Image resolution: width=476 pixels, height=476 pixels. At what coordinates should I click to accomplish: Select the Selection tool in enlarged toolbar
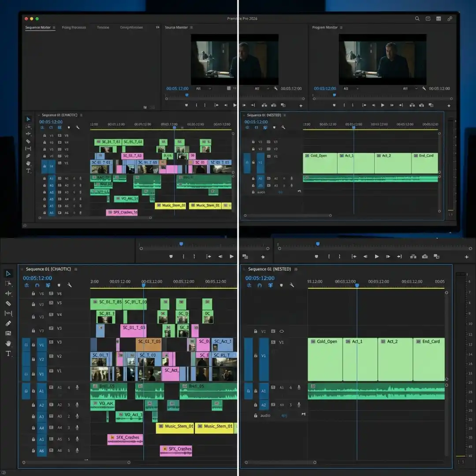click(x=8, y=274)
